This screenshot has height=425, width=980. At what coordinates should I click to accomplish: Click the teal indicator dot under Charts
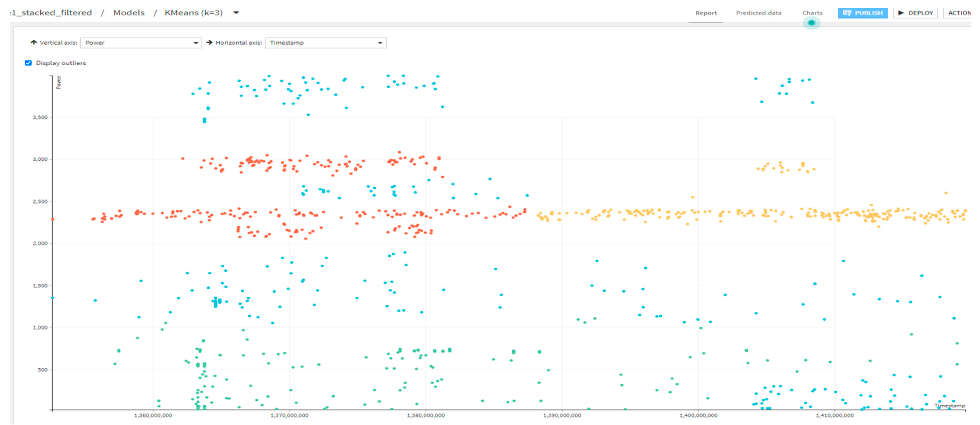[811, 23]
